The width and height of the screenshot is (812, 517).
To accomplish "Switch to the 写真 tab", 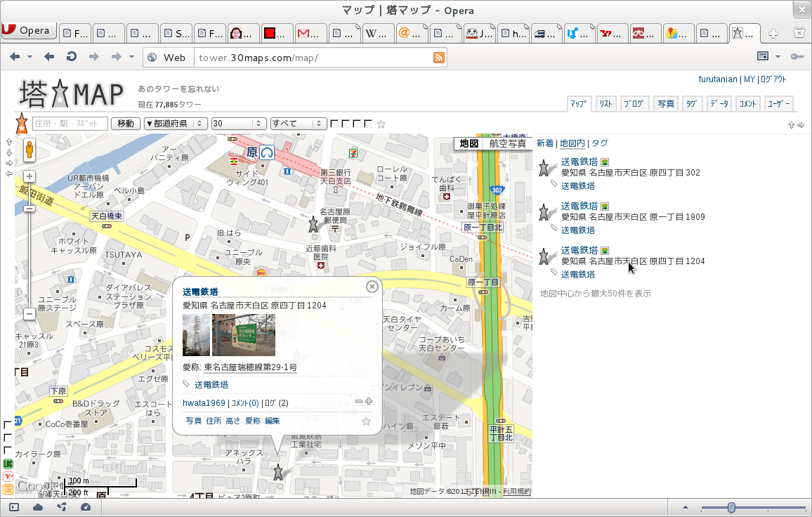I will [666, 104].
